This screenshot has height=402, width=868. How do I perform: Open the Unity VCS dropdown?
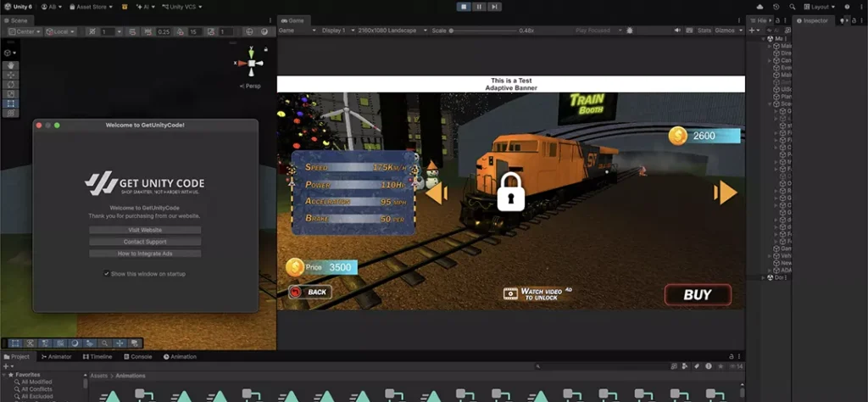tap(181, 7)
